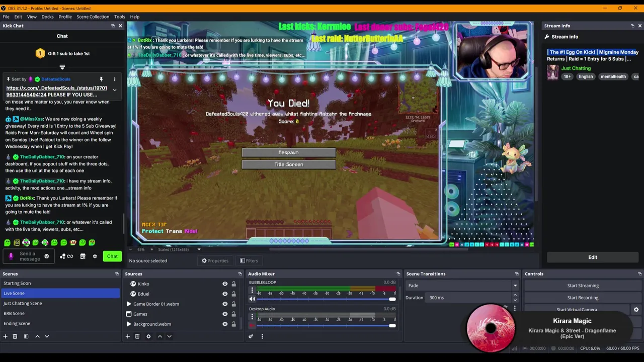Click Edit button in Stream Info
644x362 pixels.
click(x=593, y=257)
